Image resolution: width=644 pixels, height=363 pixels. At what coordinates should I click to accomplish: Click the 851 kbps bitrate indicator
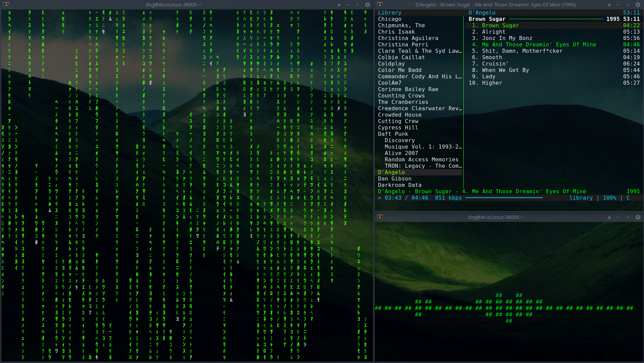click(448, 198)
